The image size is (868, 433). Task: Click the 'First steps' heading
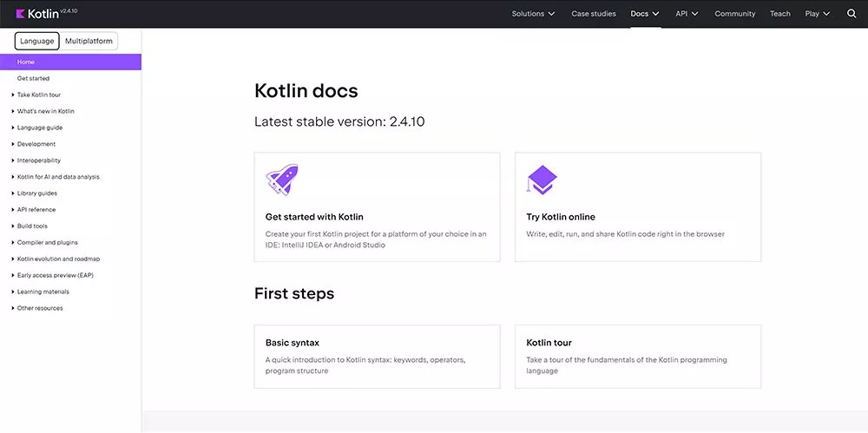(294, 293)
